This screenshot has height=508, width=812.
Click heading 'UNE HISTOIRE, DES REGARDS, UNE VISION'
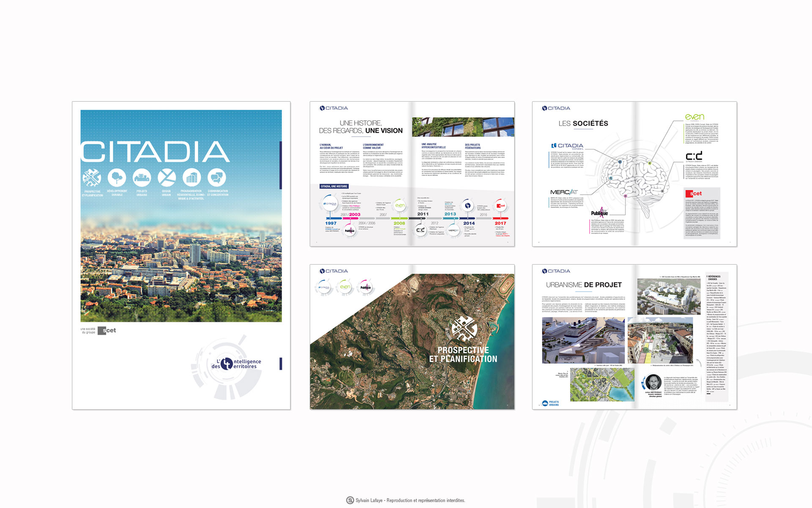click(361, 127)
